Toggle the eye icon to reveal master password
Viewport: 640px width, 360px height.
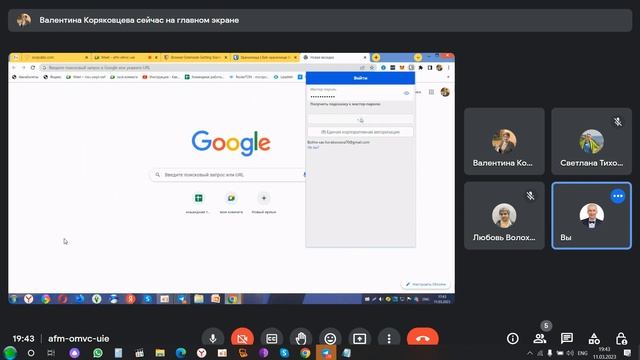[407, 93]
